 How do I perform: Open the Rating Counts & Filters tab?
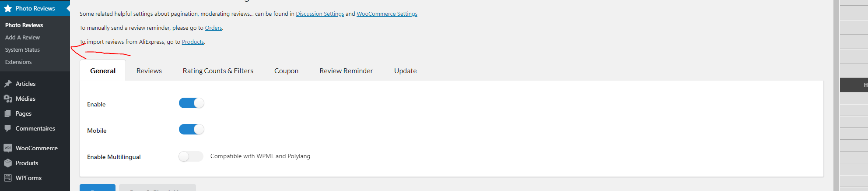pyautogui.click(x=218, y=71)
